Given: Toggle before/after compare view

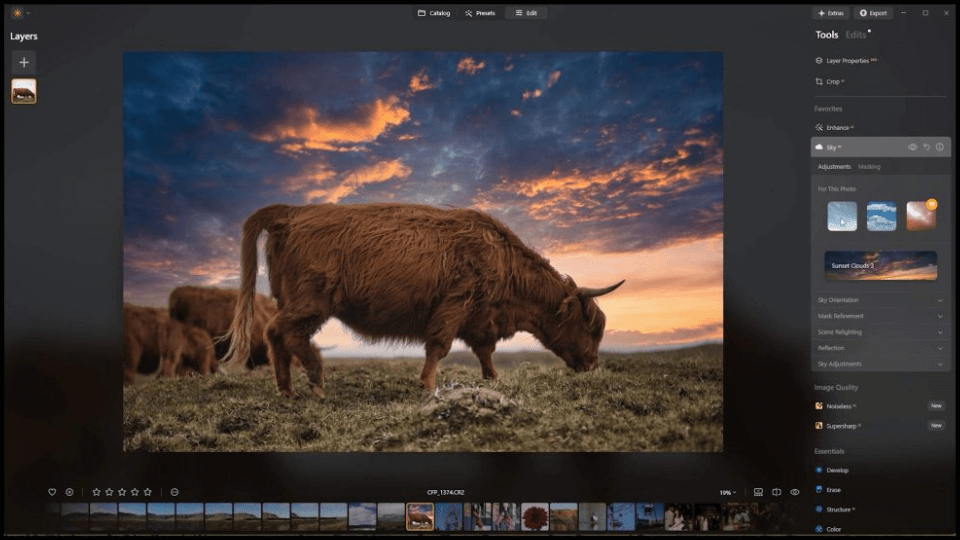Looking at the screenshot, I should click(776, 492).
